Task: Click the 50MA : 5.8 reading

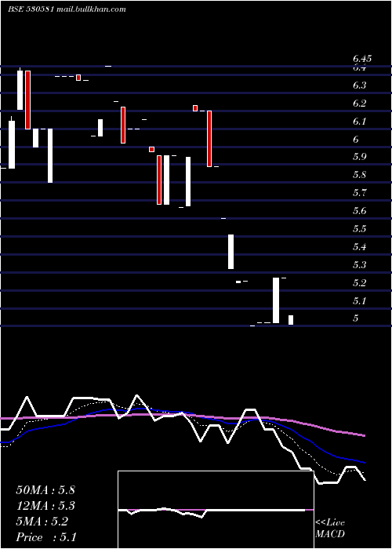Action: pyautogui.click(x=45, y=490)
